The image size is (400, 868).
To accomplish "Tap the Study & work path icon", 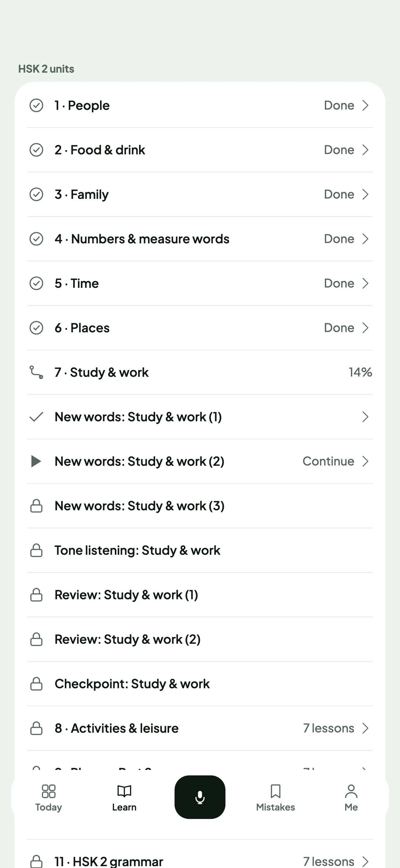I will pyautogui.click(x=36, y=372).
